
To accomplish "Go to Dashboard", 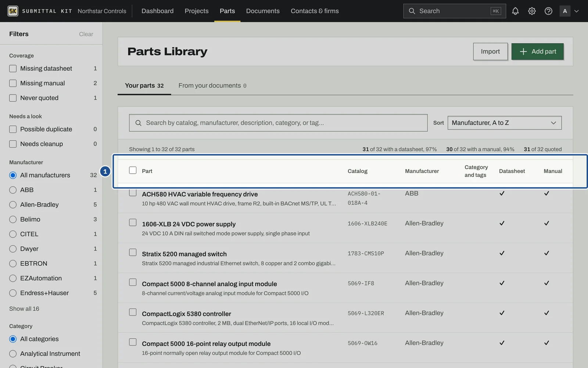I will click(157, 11).
